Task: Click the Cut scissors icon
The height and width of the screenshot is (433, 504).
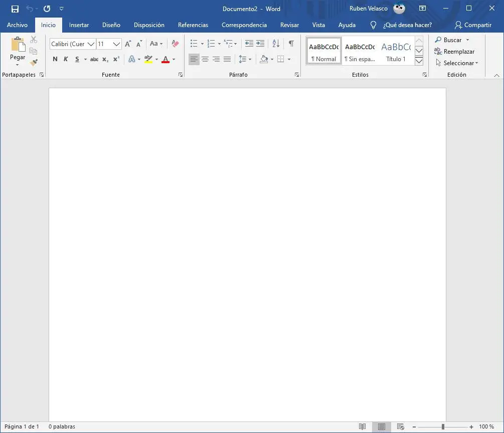Action: [x=34, y=40]
